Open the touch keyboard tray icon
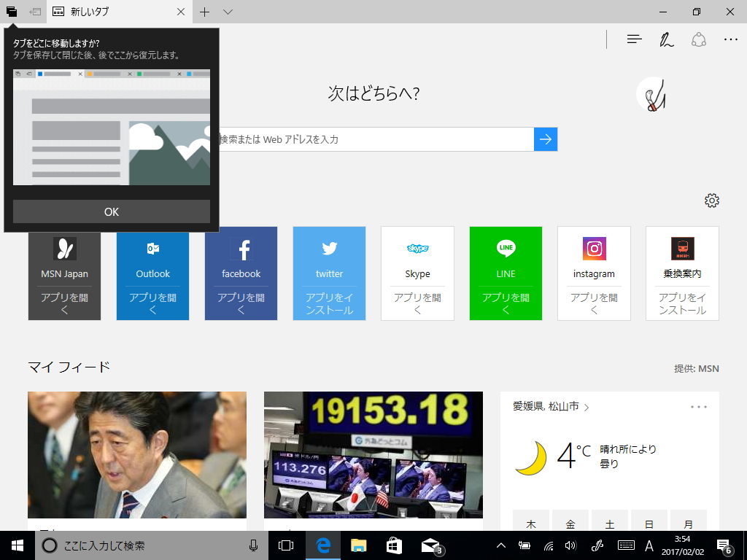The width and height of the screenshot is (747, 560). click(x=626, y=545)
